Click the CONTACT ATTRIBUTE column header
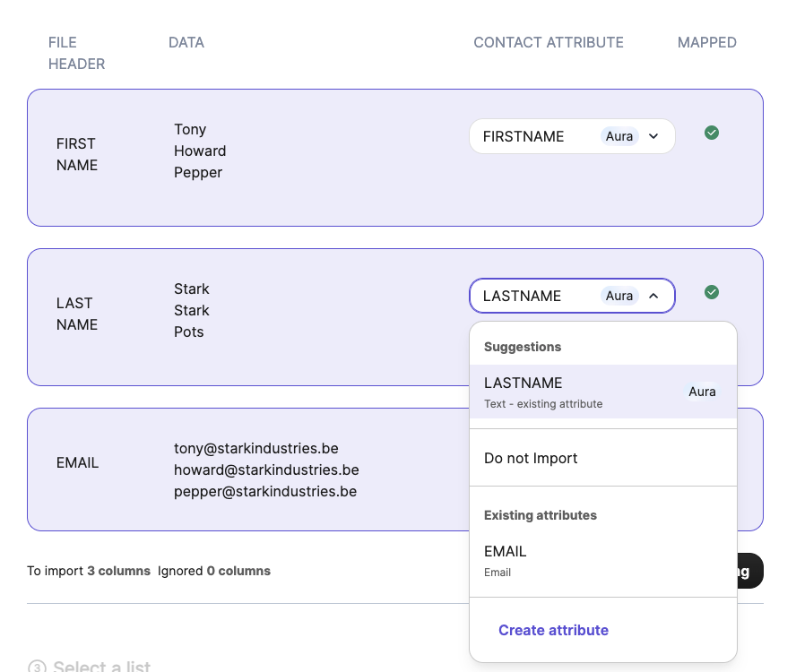 click(x=548, y=42)
